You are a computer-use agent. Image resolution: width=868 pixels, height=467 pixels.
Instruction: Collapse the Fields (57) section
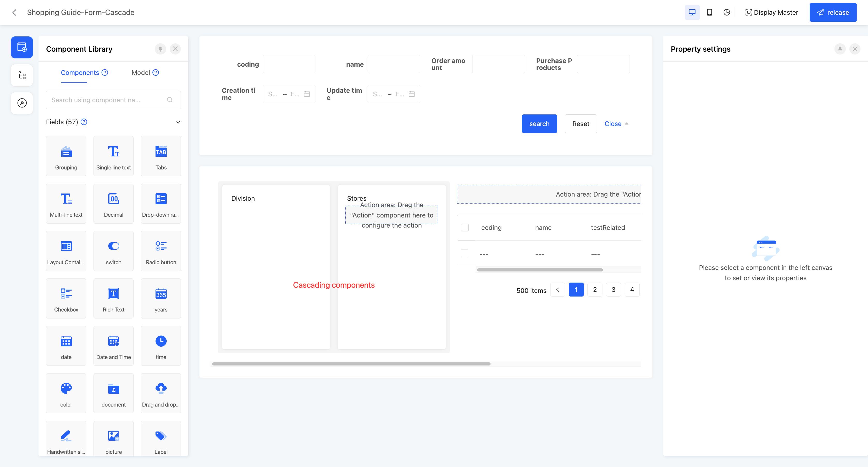point(178,122)
